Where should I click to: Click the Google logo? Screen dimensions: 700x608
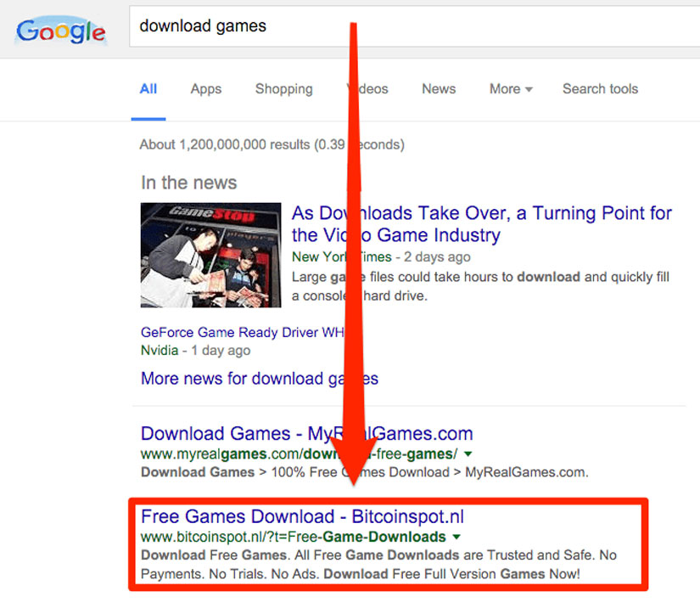point(60,31)
